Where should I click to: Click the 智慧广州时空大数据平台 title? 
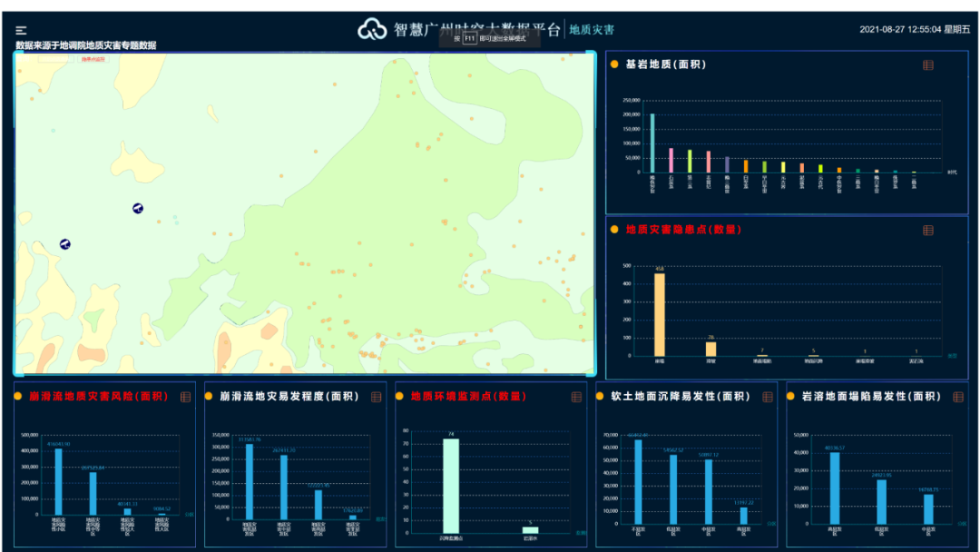477,29
